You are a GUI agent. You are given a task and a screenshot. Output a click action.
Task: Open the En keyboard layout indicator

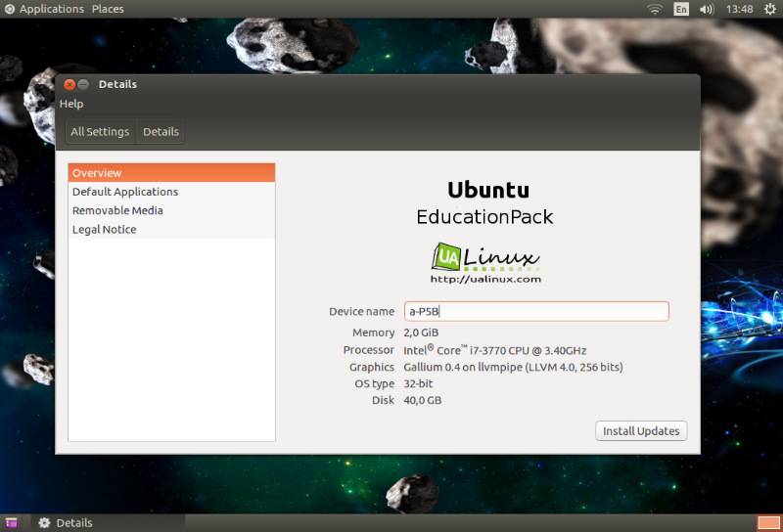pyautogui.click(x=681, y=9)
